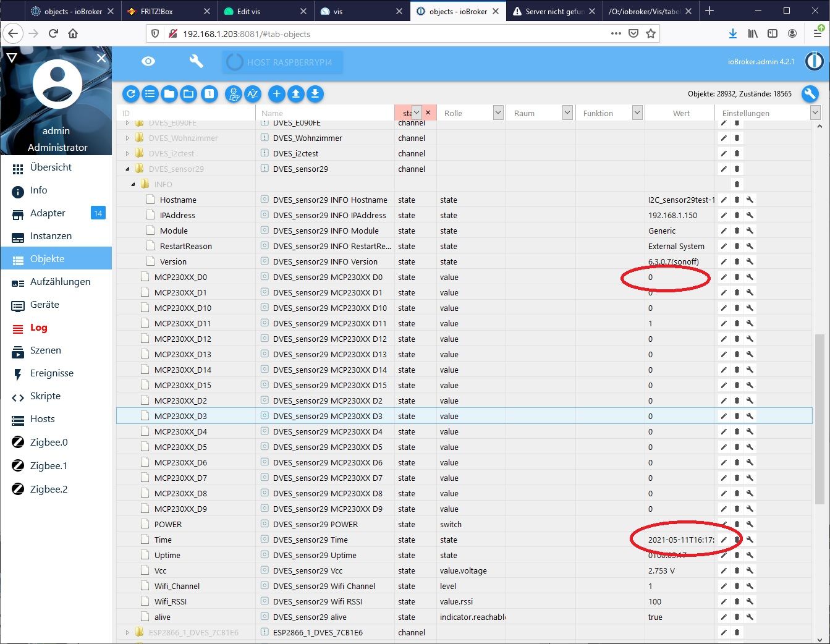The image size is (830, 644).
Task: Reload the page in the browser
Action: coord(53,33)
